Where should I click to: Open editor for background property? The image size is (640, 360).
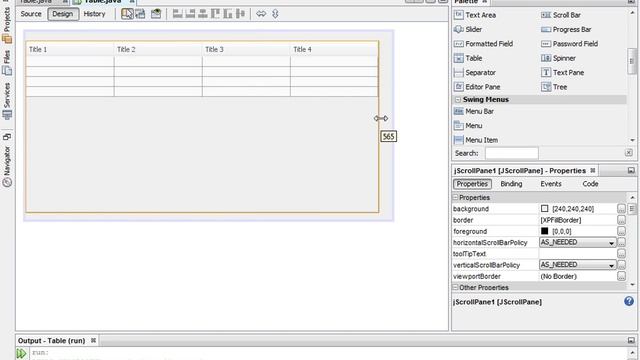(621, 209)
